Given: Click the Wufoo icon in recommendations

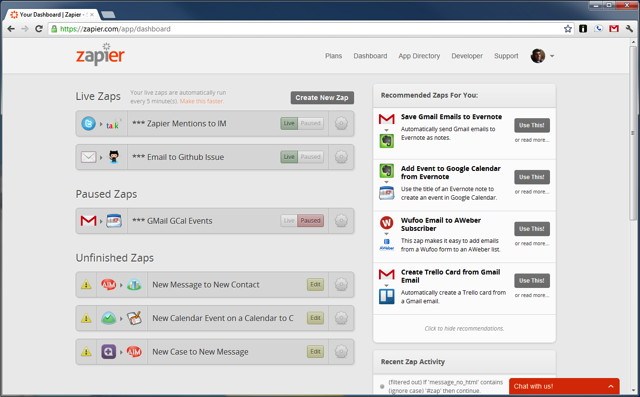Looking at the screenshot, I should click(x=387, y=223).
